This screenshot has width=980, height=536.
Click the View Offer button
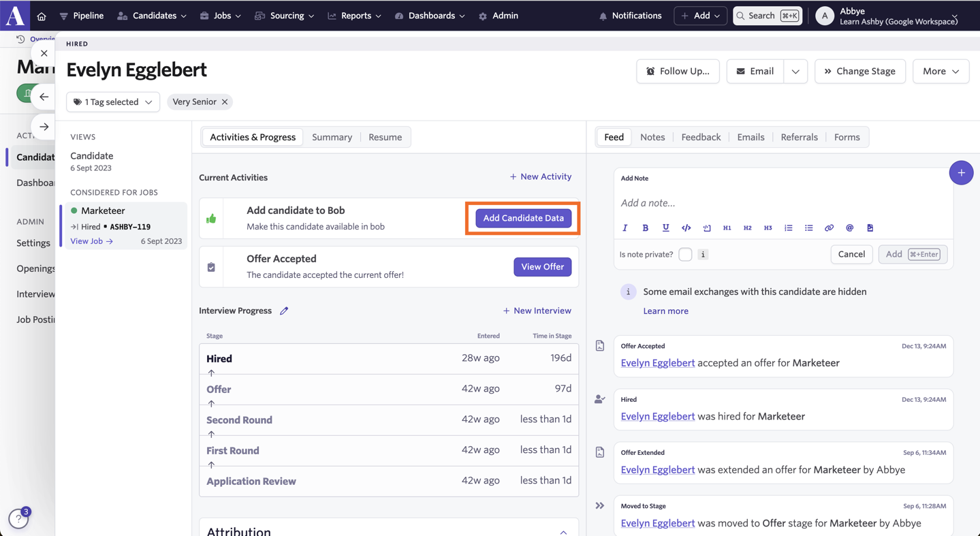coord(543,267)
